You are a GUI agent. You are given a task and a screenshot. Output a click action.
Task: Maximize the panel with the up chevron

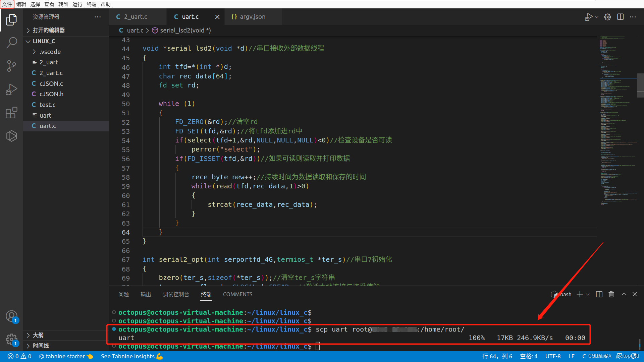click(624, 294)
